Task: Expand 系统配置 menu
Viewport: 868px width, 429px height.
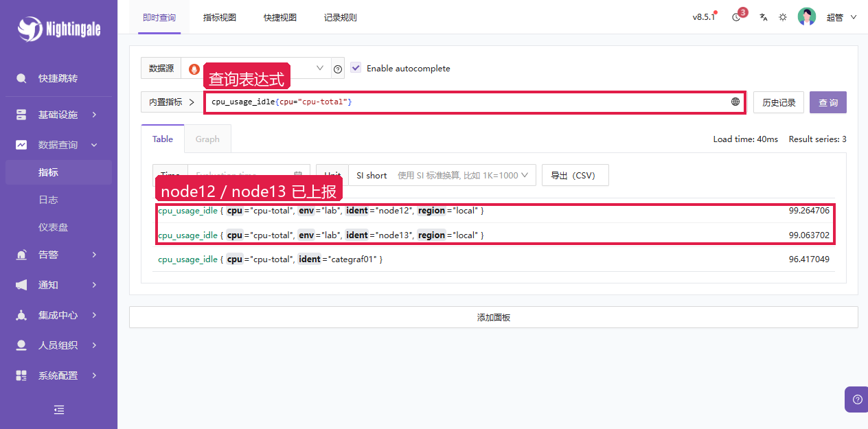Action: (59, 375)
